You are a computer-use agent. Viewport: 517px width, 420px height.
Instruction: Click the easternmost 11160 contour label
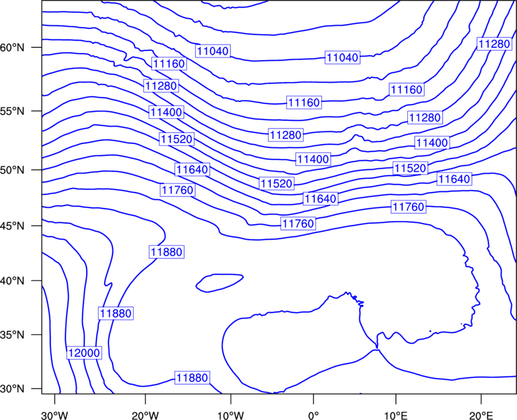pyautogui.click(x=406, y=89)
